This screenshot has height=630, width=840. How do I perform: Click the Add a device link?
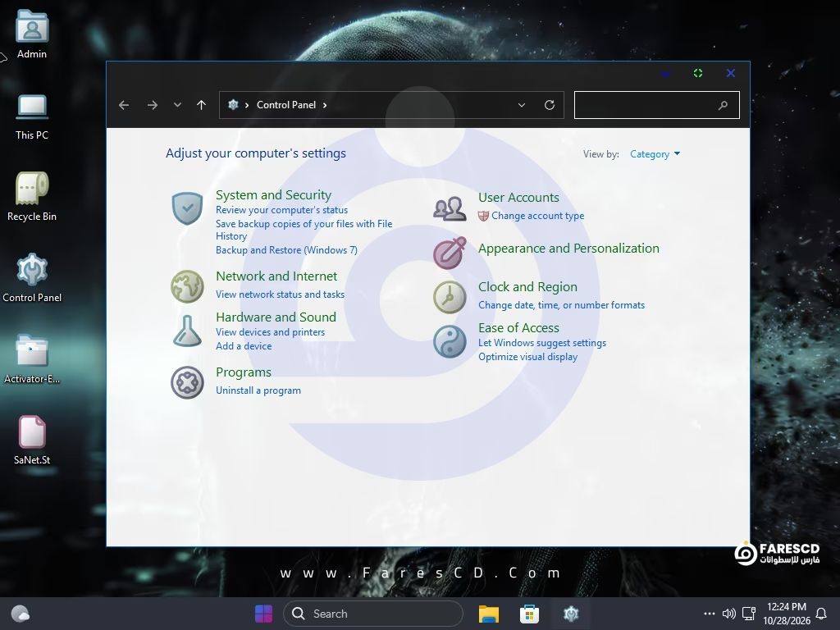(x=243, y=346)
